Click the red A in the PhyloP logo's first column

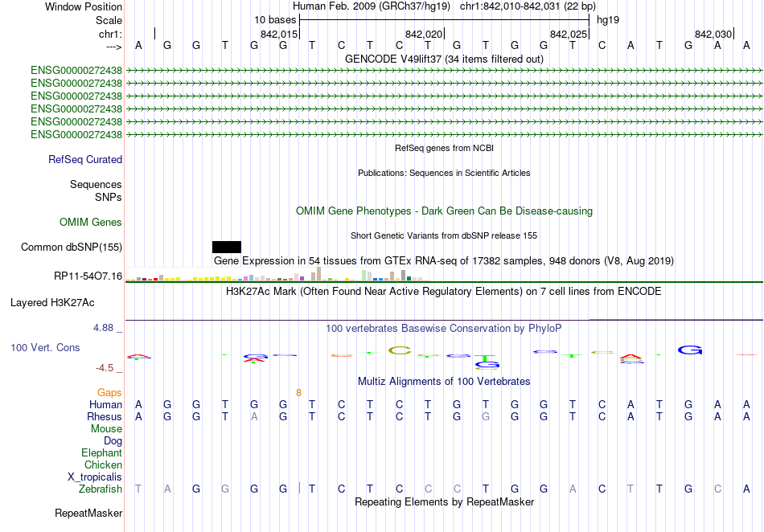coord(139,356)
